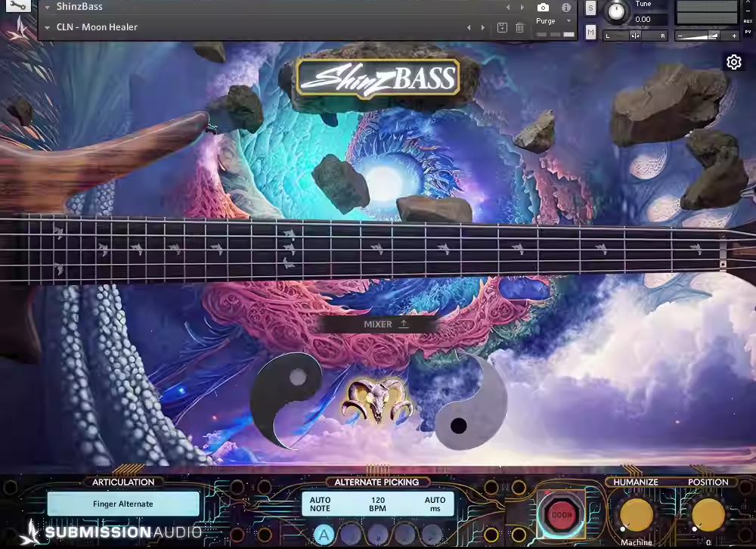This screenshot has width=756, height=549.
Task: Open the wrench instrument edit icon
Action: point(18,5)
